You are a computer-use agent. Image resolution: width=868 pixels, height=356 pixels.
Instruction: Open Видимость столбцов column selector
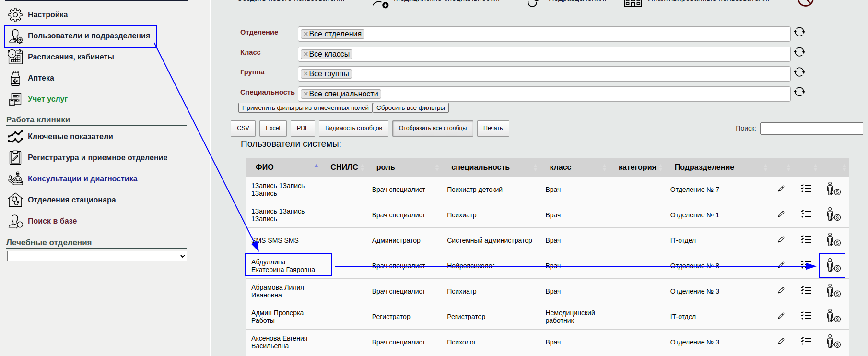[353, 128]
